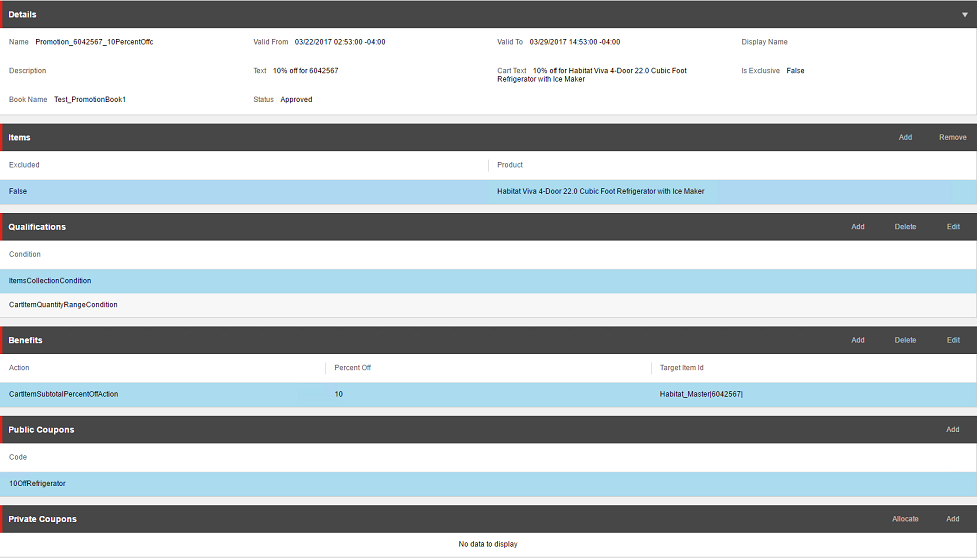Edit the selected benefit
Viewport: 977px width, 558px height.
tap(953, 340)
